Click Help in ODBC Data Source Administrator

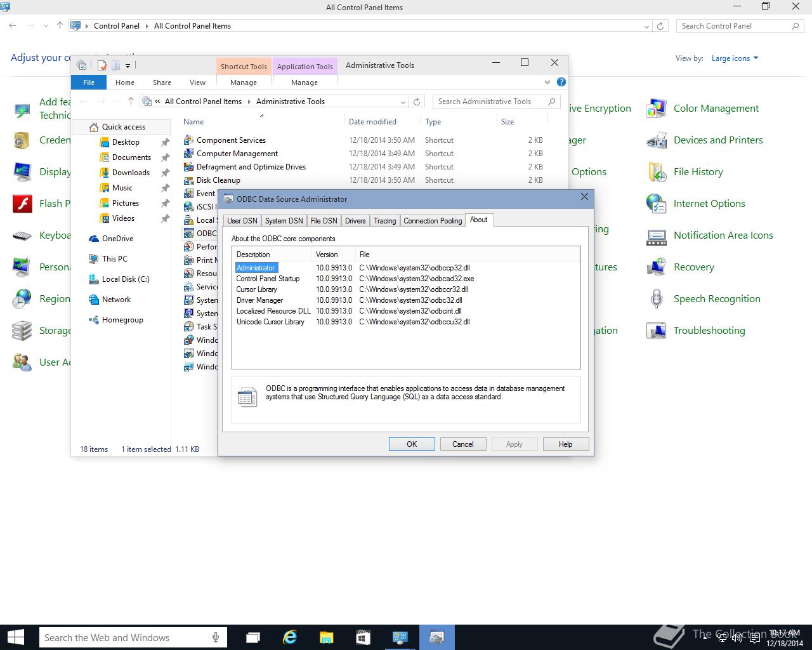coord(566,444)
